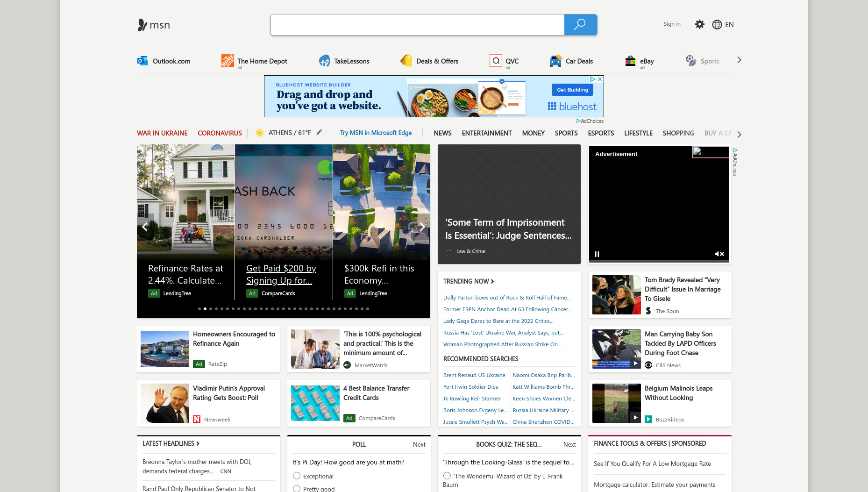Click the AdChoices icon on the Bluehost banner

(x=592, y=79)
